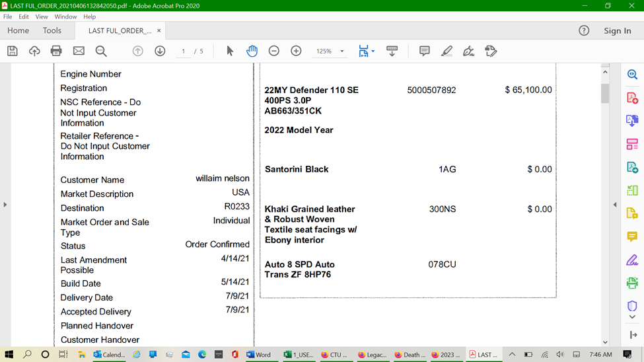This screenshot has height=362, width=644.
Task: Open the find text magnifier tool
Action: [x=101, y=51]
